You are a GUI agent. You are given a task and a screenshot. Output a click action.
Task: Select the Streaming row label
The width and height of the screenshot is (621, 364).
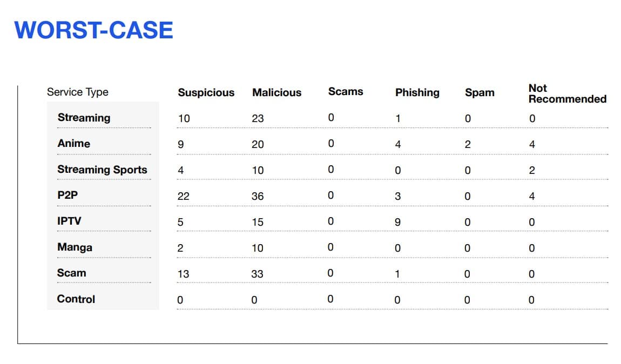click(84, 118)
